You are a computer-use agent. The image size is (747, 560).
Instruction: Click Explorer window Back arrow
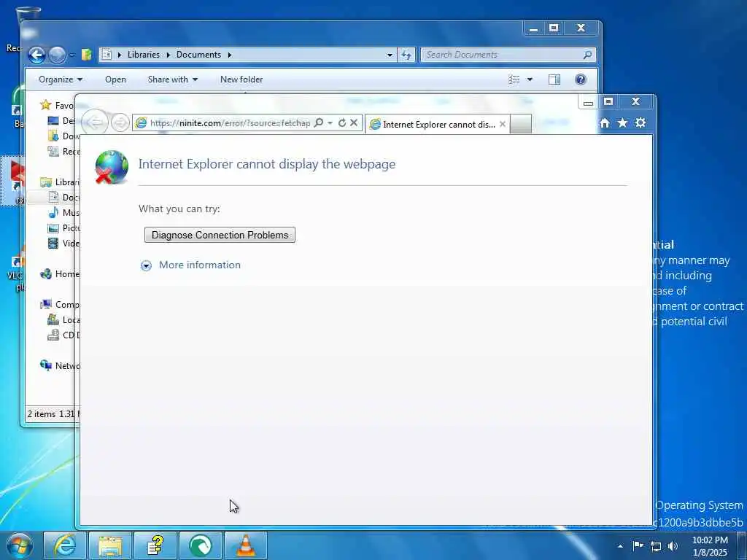(x=36, y=55)
